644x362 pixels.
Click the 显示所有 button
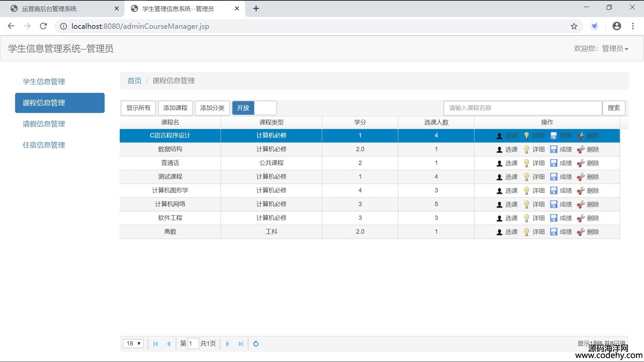[138, 108]
